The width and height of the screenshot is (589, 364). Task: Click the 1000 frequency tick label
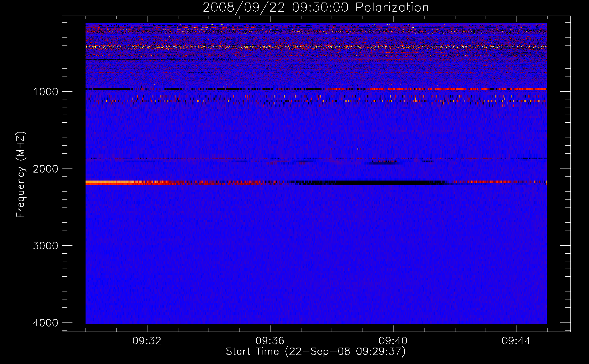(x=46, y=91)
